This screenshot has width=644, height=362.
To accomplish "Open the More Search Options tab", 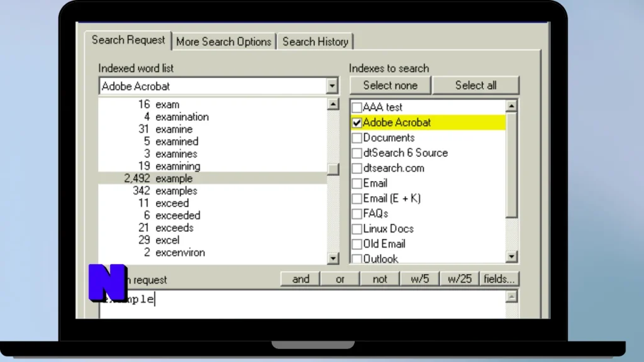I will [x=224, y=42].
